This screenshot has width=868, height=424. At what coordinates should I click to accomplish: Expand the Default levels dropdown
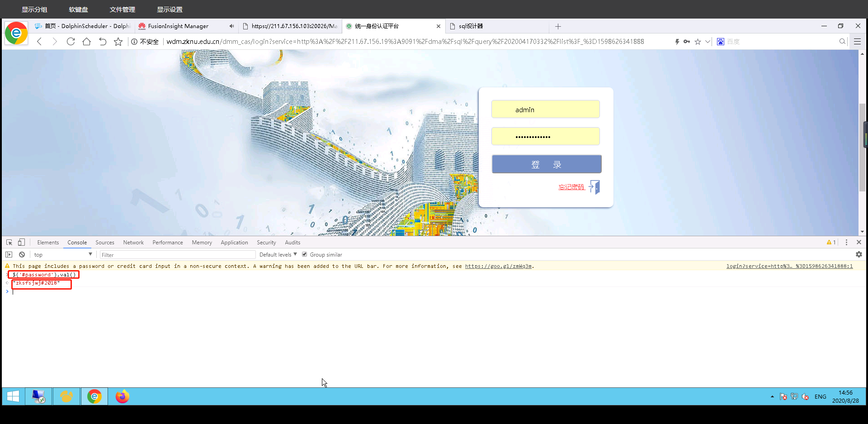click(278, 255)
